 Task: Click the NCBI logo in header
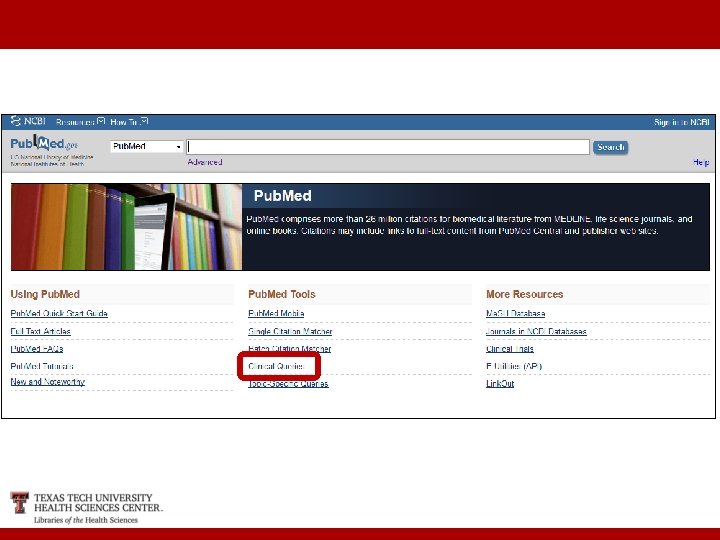pyautogui.click(x=28, y=121)
